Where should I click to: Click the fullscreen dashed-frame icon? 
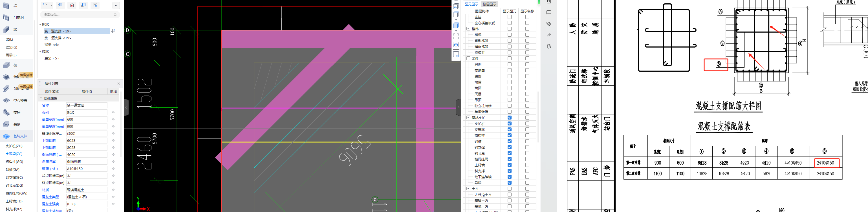pos(456,36)
